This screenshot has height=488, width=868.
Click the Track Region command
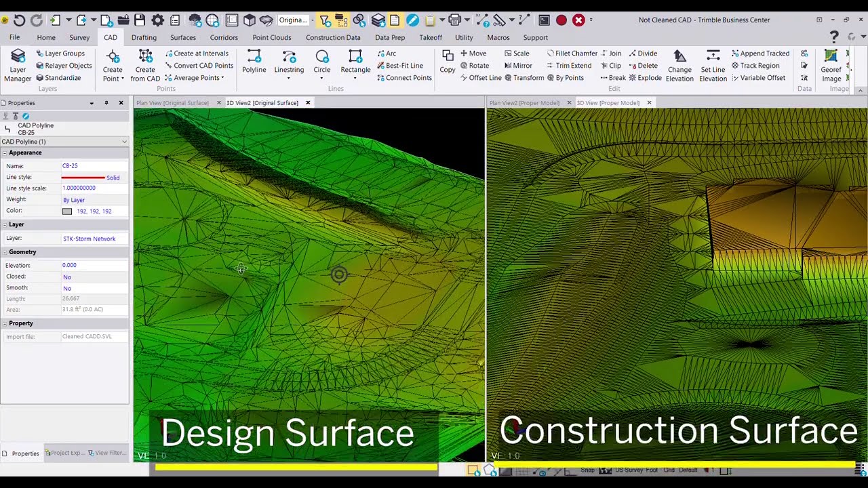755,66
